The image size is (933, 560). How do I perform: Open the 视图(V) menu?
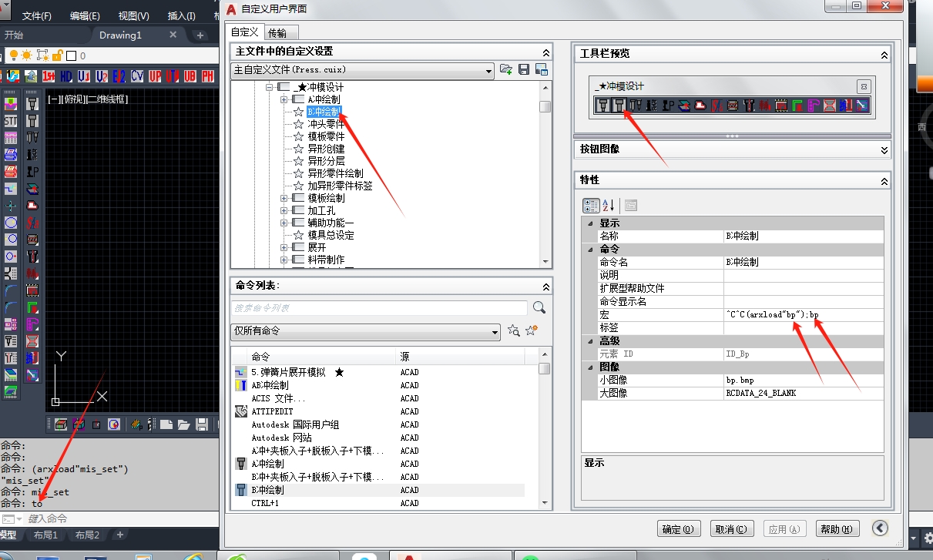pos(134,16)
